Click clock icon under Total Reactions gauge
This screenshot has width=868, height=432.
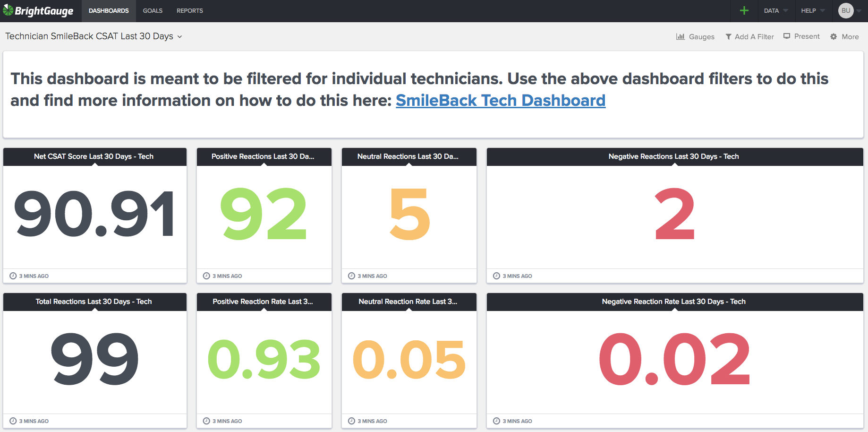point(13,421)
